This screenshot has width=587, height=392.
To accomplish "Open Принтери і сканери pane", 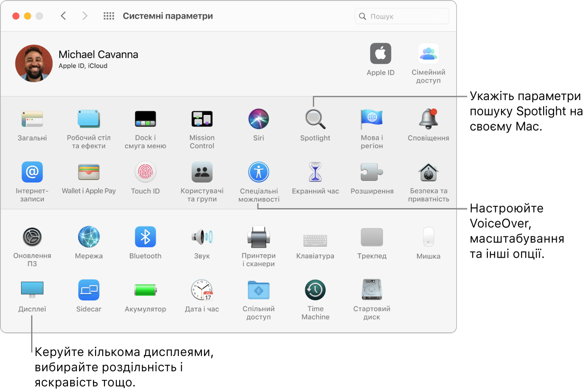I will (x=258, y=237).
